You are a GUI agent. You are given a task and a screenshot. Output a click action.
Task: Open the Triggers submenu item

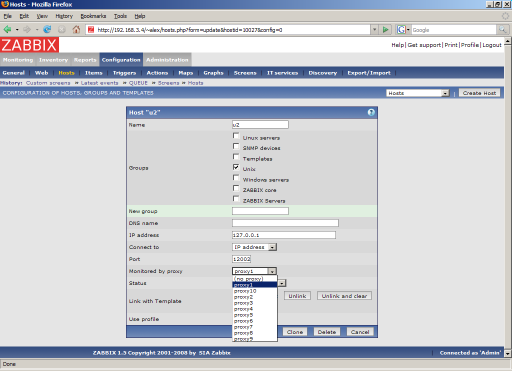[x=124, y=73]
